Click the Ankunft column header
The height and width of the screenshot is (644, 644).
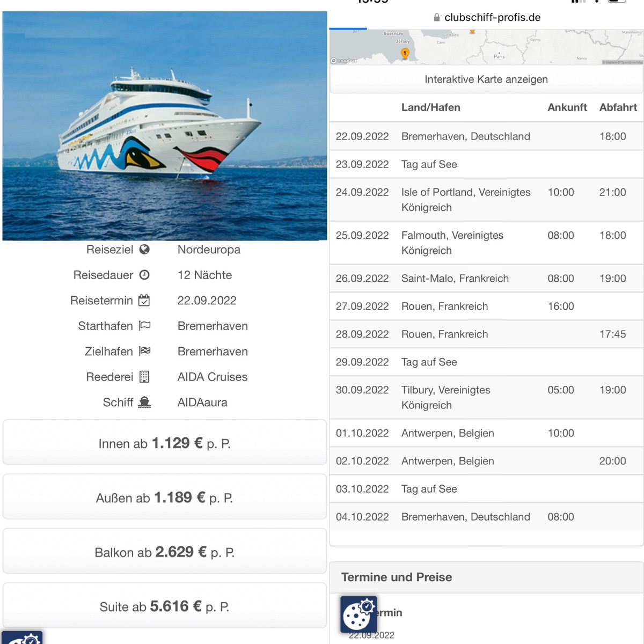coord(567,107)
